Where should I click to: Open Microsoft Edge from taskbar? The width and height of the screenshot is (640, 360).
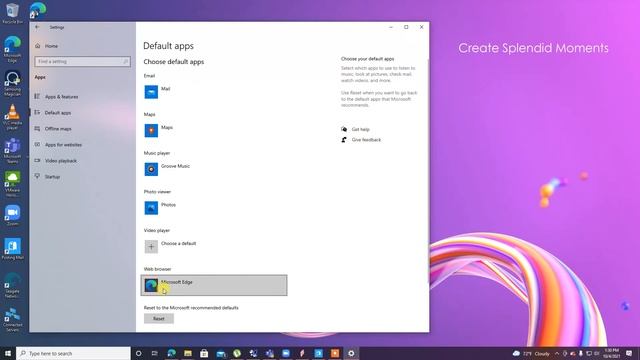click(x=171, y=353)
